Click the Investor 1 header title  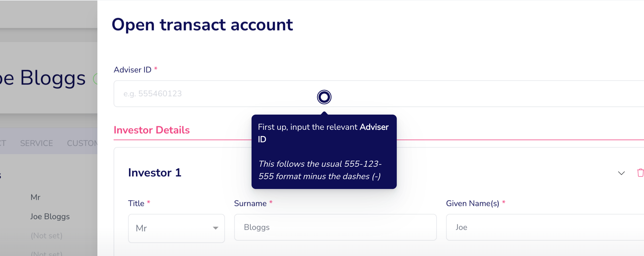pyautogui.click(x=155, y=173)
